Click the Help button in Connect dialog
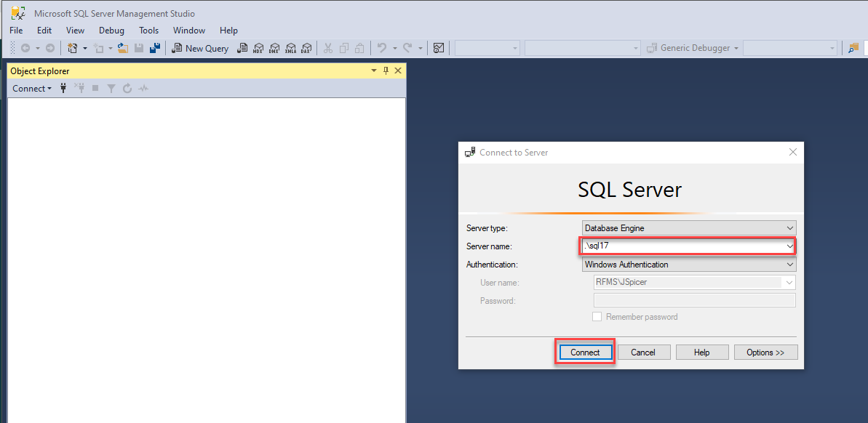 pyautogui.click(x=701, y=352)
